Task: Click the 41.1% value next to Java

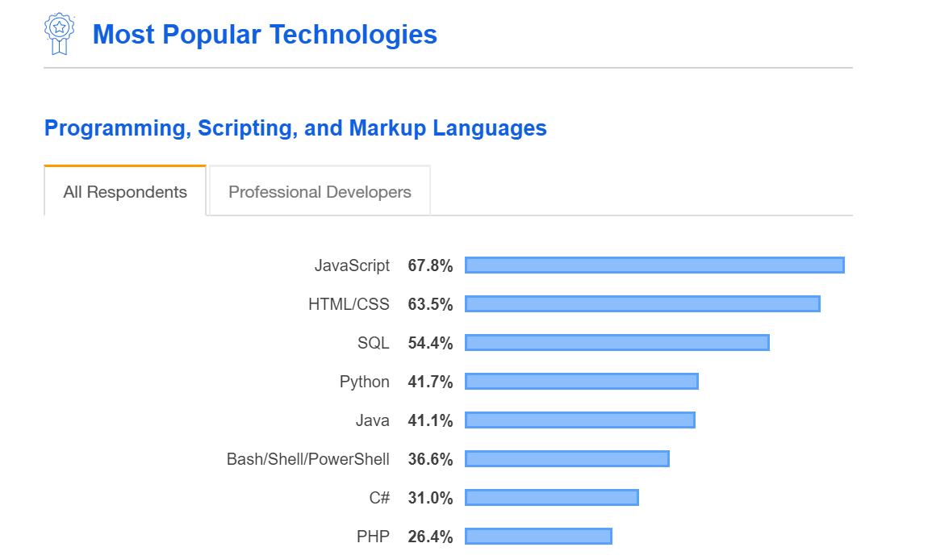Action: [430, 420]
